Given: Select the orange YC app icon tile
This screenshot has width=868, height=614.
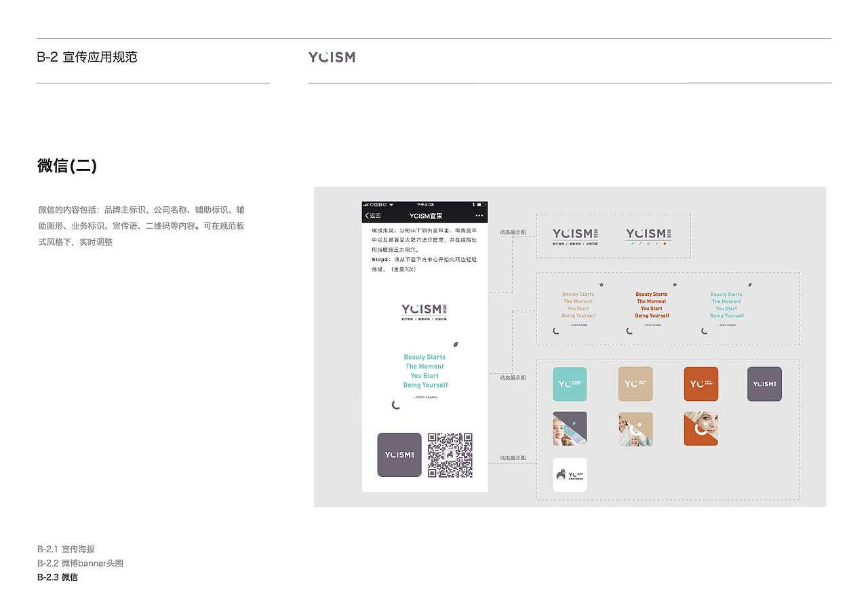Looking at the screenshot, I should point(701,384).
